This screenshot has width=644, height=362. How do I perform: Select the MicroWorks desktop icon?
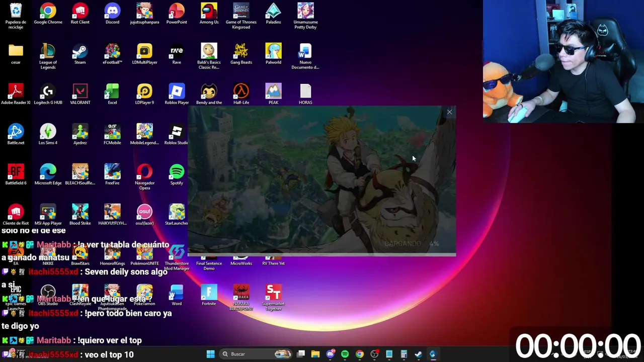point(241,260)
